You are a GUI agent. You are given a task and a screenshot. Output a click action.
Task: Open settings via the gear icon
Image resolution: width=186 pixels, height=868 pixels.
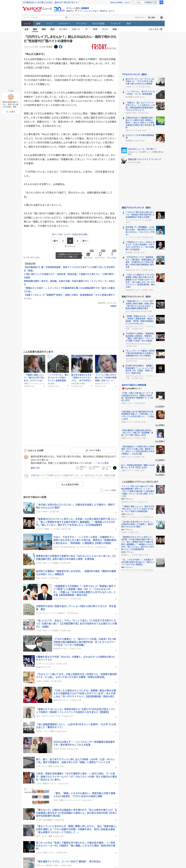pos(161,18)
